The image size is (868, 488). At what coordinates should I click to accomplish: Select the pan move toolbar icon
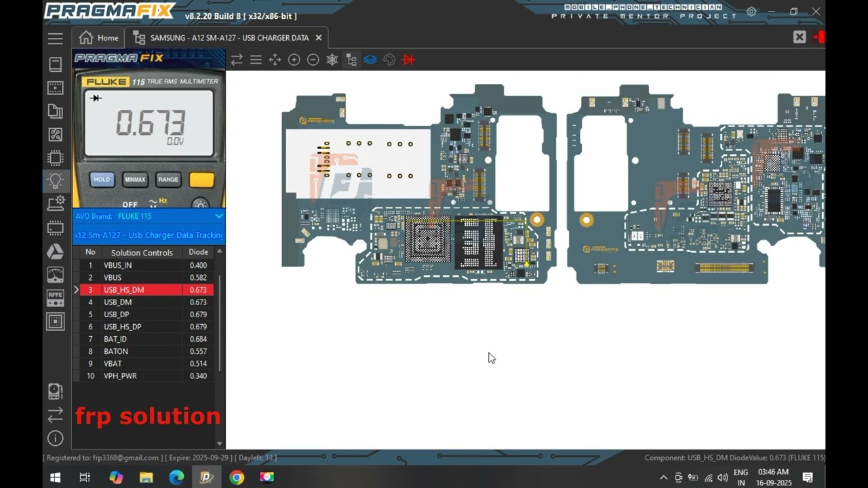coord(275,60)
